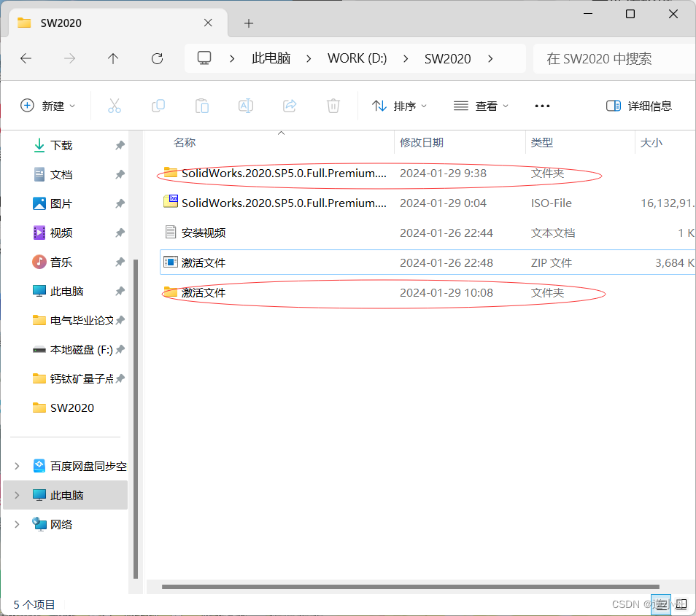The height and width of the screenshot is (616, 696).
Task: Click the horizontal scrollbar at bottom
Action: [x=410, y=587]
